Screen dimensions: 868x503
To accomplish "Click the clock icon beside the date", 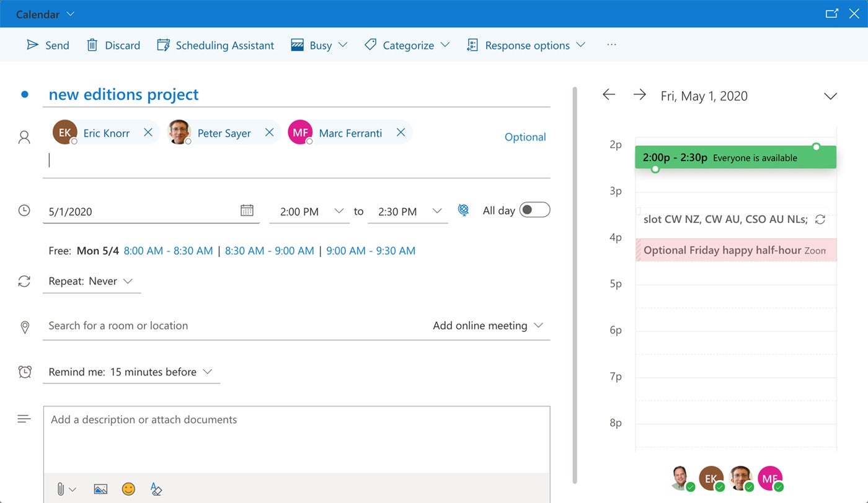I will pos(24,211).
